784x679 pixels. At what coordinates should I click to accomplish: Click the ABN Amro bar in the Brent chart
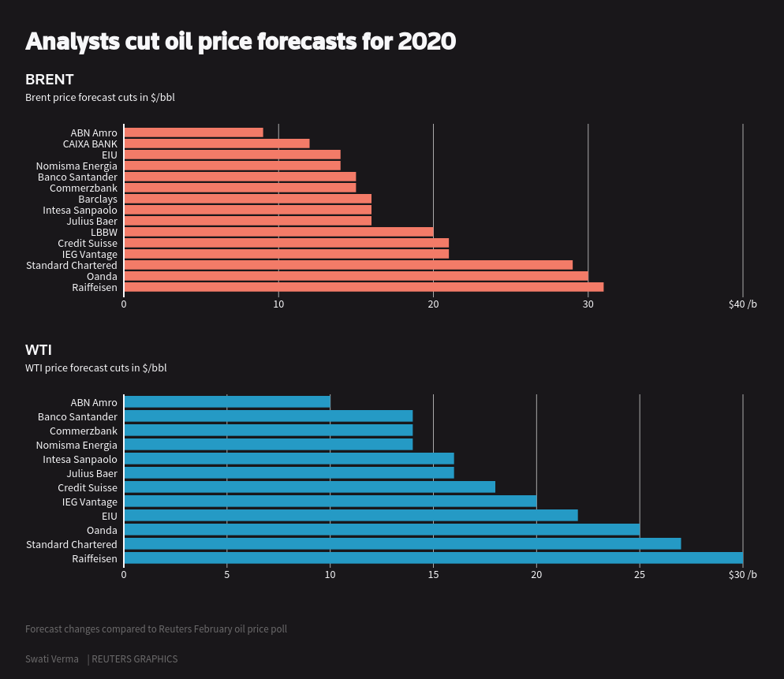pyautogui.click(x=193, y=132)
